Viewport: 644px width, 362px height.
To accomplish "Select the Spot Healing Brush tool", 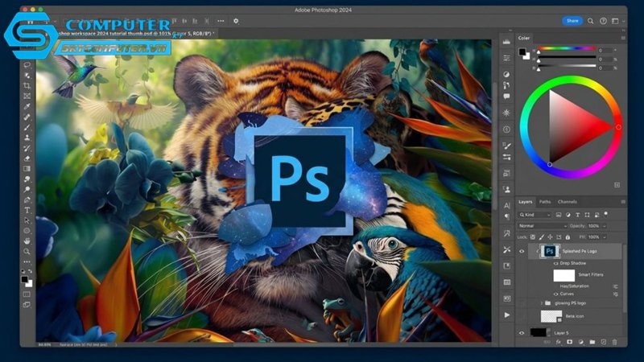I will [x=27, y=117].
